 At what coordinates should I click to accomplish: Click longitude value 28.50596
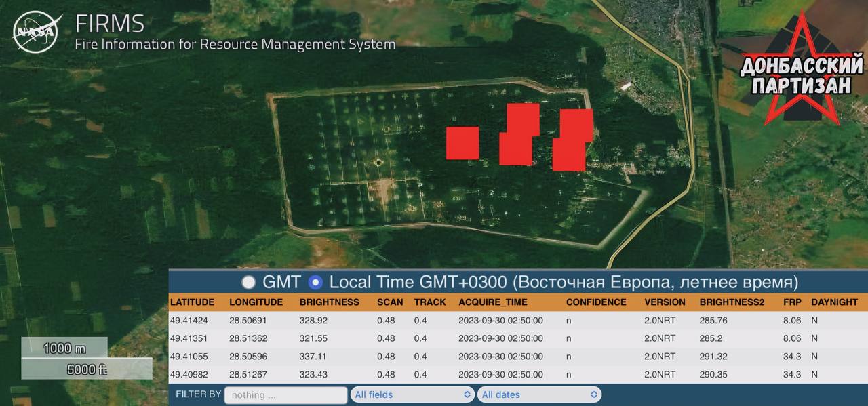tap(248, 357)
